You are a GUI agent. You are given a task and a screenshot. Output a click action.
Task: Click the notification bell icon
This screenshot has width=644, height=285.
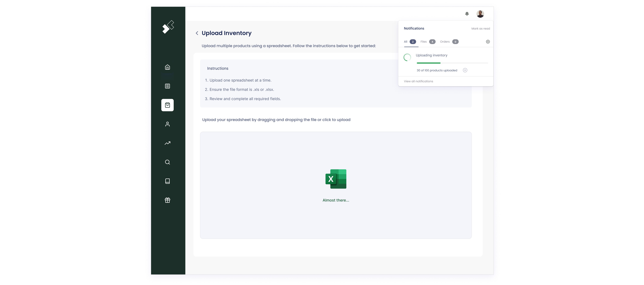[x=467, y=14]
